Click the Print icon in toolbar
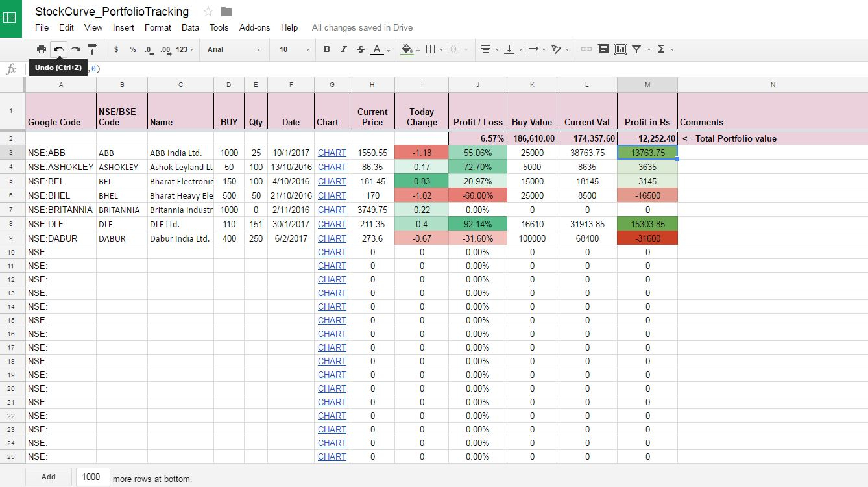868x487 pixels. [42, 49]
